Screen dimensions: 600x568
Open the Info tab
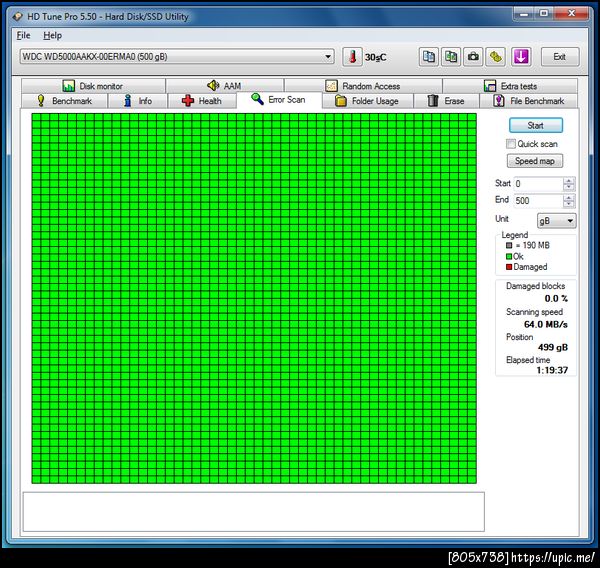click(x=138, y=101)
